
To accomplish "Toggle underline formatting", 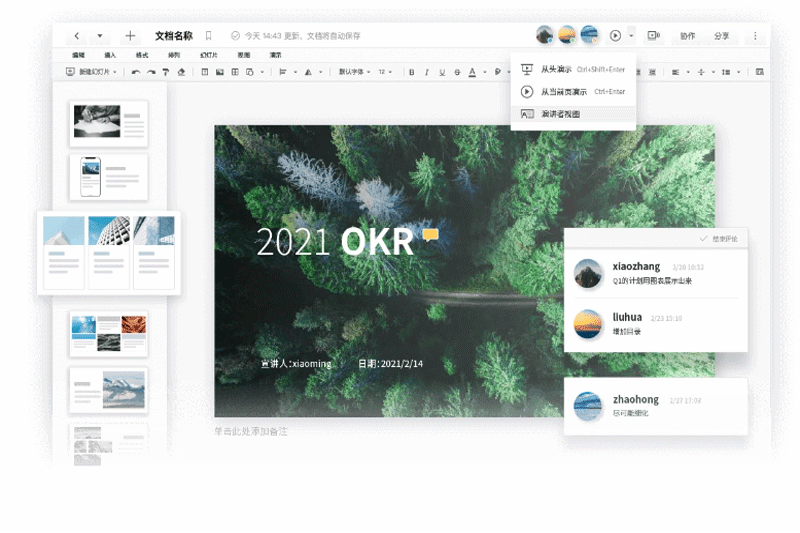I will tap(441, 72).
